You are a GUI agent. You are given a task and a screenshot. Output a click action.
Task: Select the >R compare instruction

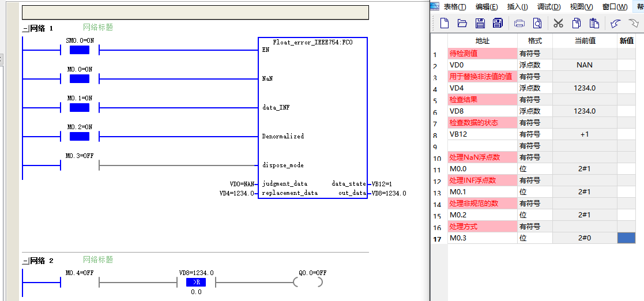tap(196, 282)
